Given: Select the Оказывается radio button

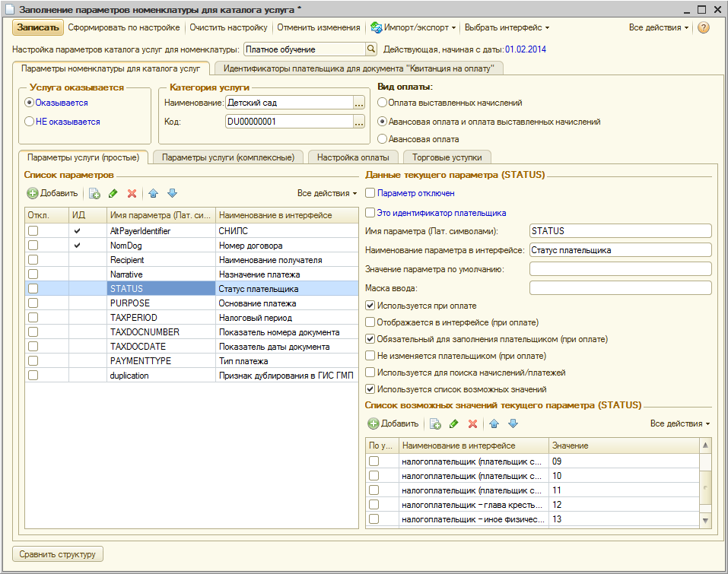Looking at the screenshot, I should coord(29,103).
